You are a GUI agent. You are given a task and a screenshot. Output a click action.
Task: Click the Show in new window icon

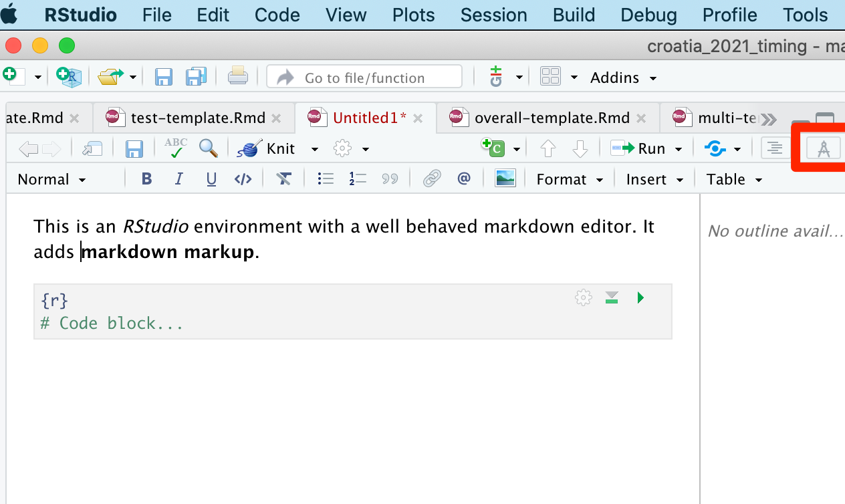click(x=92, y=148)
